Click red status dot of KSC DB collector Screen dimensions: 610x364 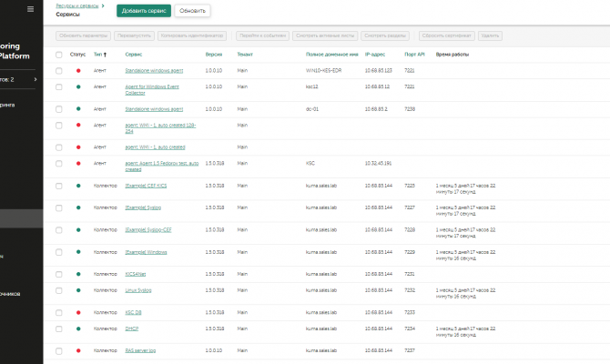[78, 313]
